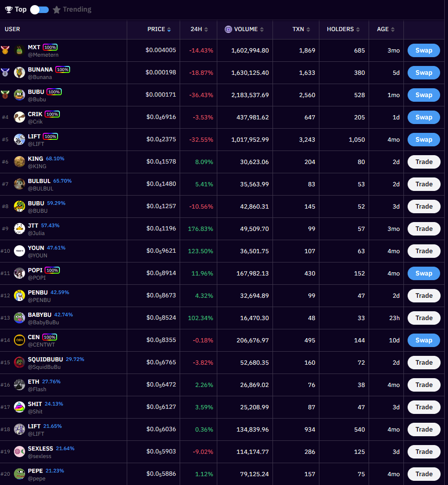Sort table by Price column arrows

pyautogui.click(x=169, y=29)
